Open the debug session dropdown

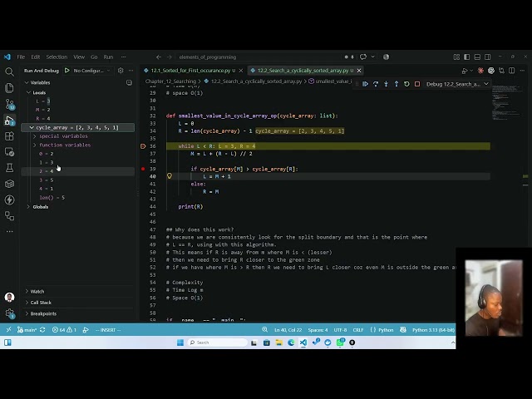(x=457, y=84)
